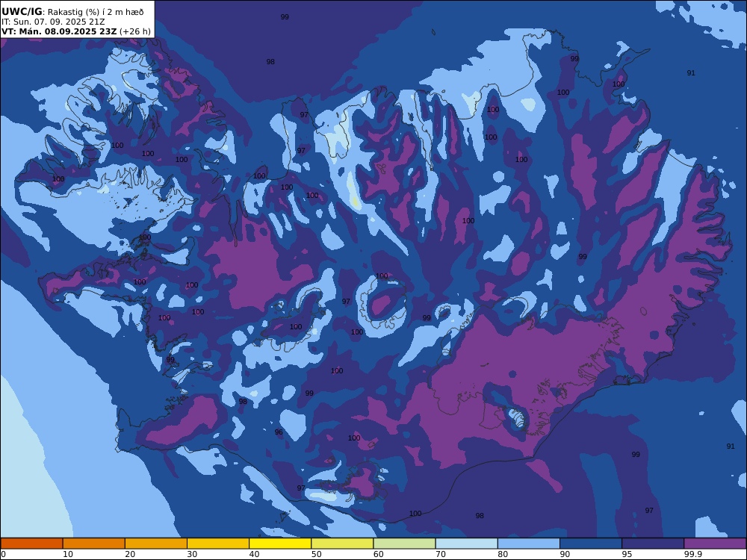The width and height of the screenshot is (747, 560).
Task: Click the legend tick label '0'
Action: coord(3,554)
